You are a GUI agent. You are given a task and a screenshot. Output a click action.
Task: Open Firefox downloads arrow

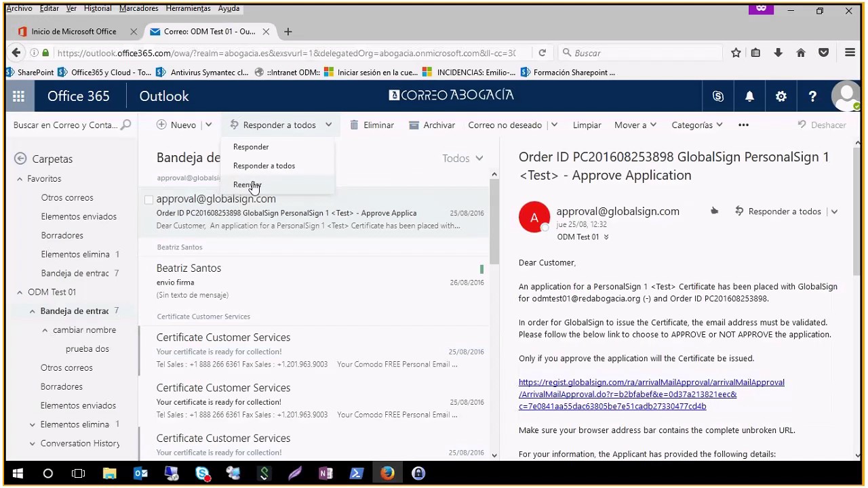click(778, 53)
